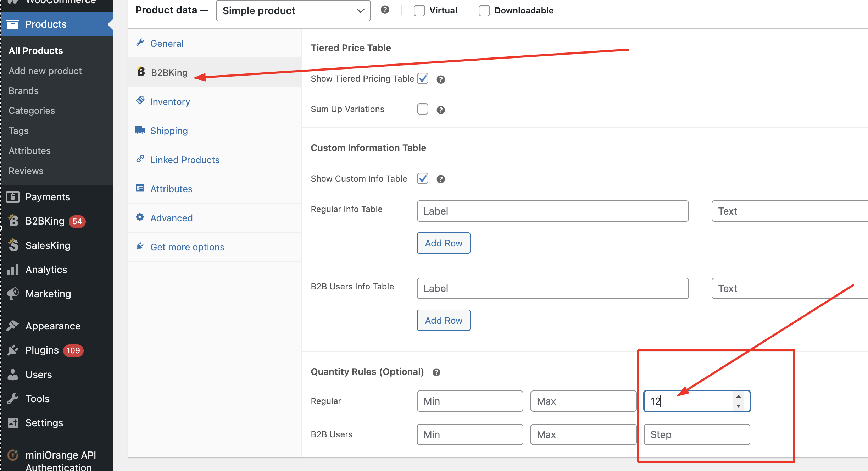Image resolution: width=868 pixels, height=471 pixels.
Task: Click the SalesKing sidebar icon
Action: point(13,245)
